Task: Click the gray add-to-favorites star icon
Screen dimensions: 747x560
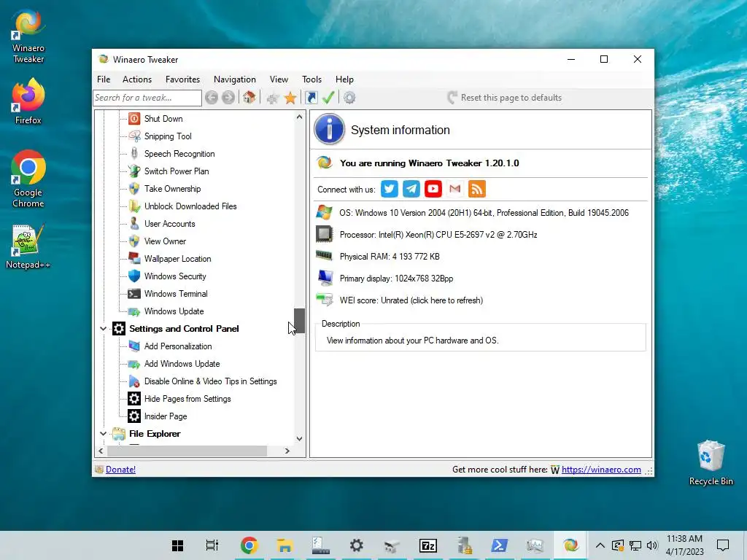Action: pyautogui.click(x=273, y=98)
